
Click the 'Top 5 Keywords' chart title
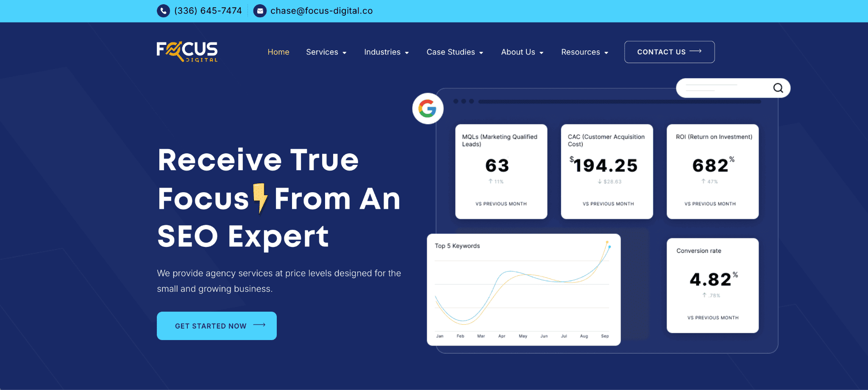[x=457, y=246]
